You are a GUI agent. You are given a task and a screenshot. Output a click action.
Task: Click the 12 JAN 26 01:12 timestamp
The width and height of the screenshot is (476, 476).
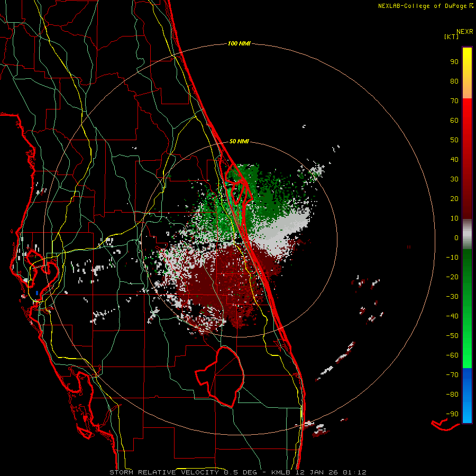tap(331, 472)
